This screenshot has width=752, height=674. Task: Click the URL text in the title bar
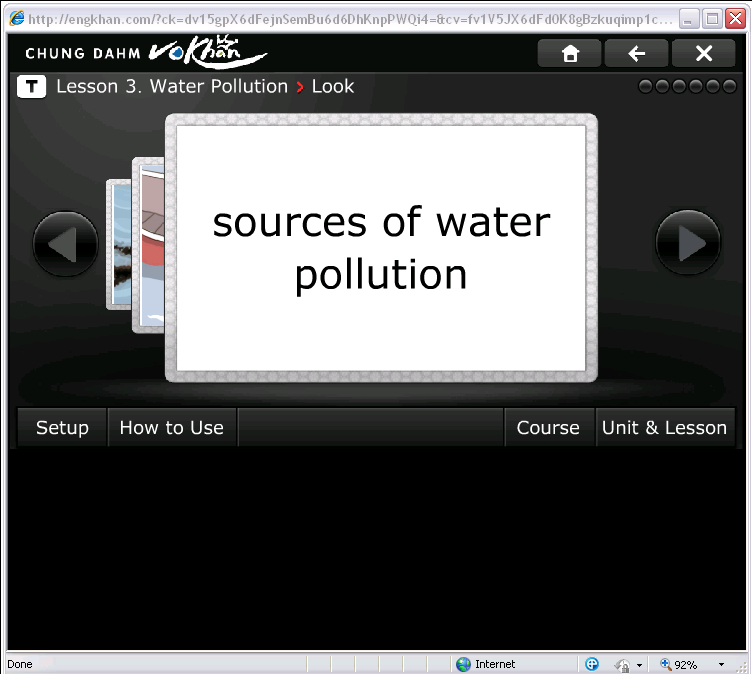tap(351, 19)
